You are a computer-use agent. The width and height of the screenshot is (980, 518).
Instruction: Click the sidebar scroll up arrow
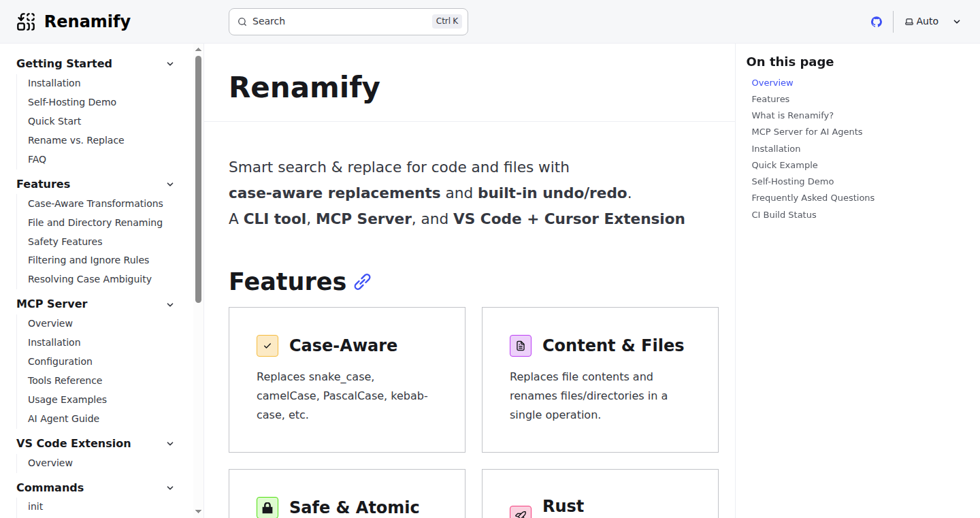(199, 49)
